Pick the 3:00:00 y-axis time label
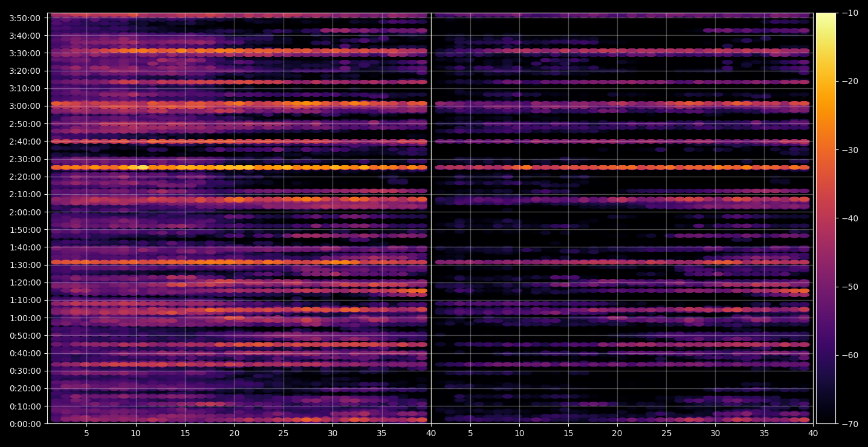This screenshot has width=868, height=447. point(25,106)
